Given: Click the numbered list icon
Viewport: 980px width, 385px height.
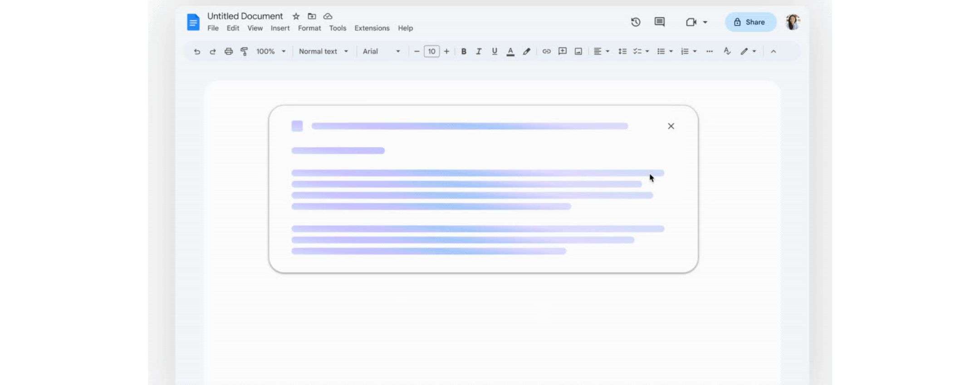Looking at the screenshot, I should (x=685, y=51).
